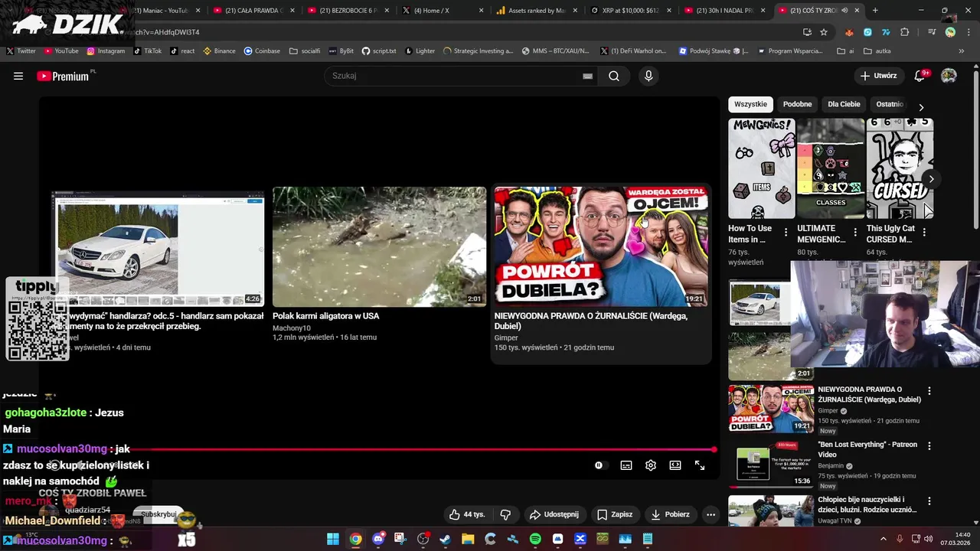Show more filter chips with right arrow
Viewport: 980px width, 551px height.
921,107
